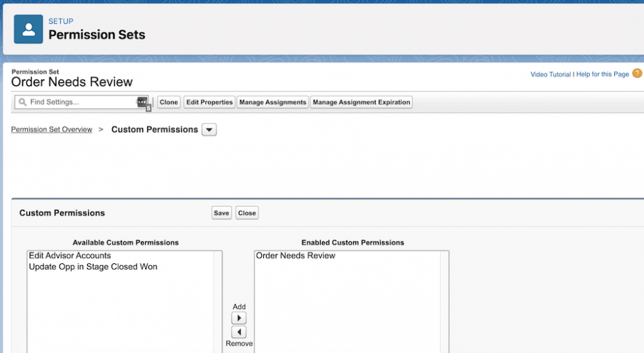Click the Add right-arrow button
Image resolution: width=644 pixels, height=353 pixels.
pyautogui.click(x=239, y=318)
